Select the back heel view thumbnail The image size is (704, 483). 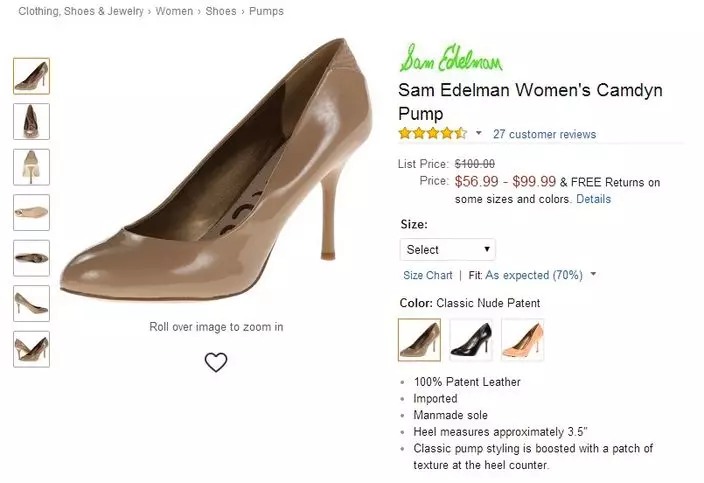pyautogui.click(x=31, y=166)
